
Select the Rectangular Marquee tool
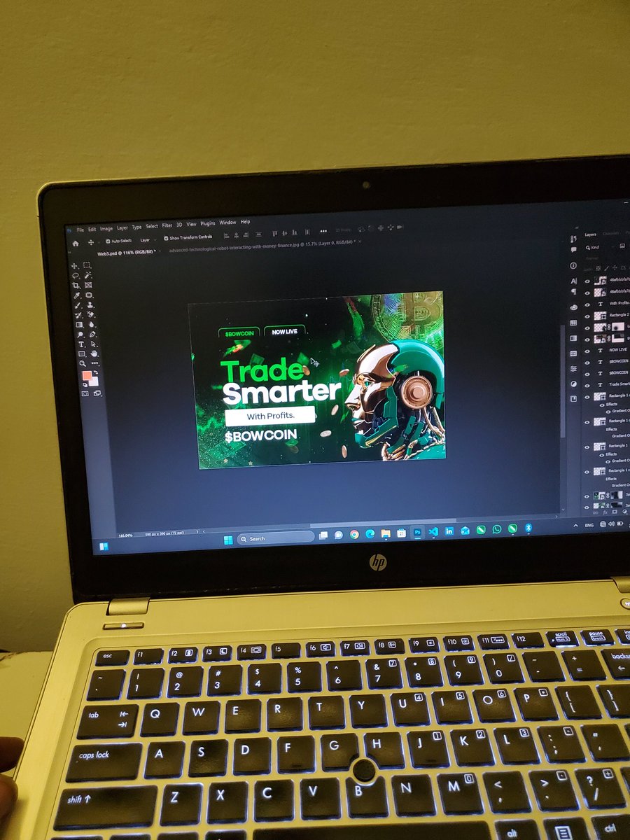[87, 265]
